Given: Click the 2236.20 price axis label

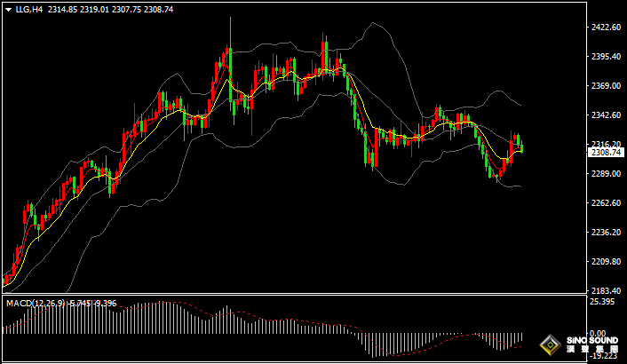Looking at the screenshot, I should pos(605,233).
